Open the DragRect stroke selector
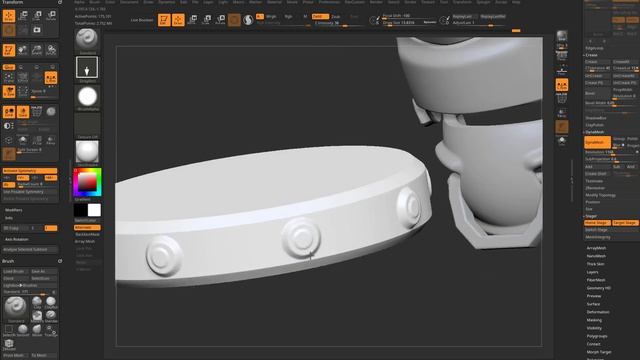 (x=87, y=67)
